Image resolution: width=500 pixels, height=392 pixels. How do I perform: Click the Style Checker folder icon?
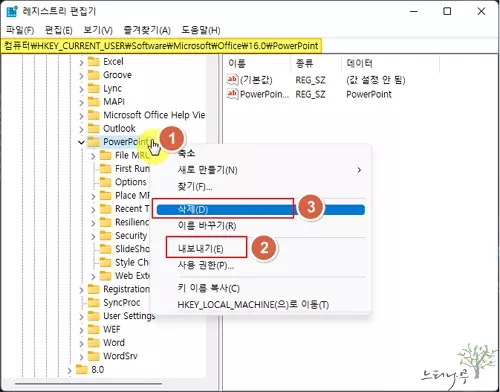coord(106,262)
